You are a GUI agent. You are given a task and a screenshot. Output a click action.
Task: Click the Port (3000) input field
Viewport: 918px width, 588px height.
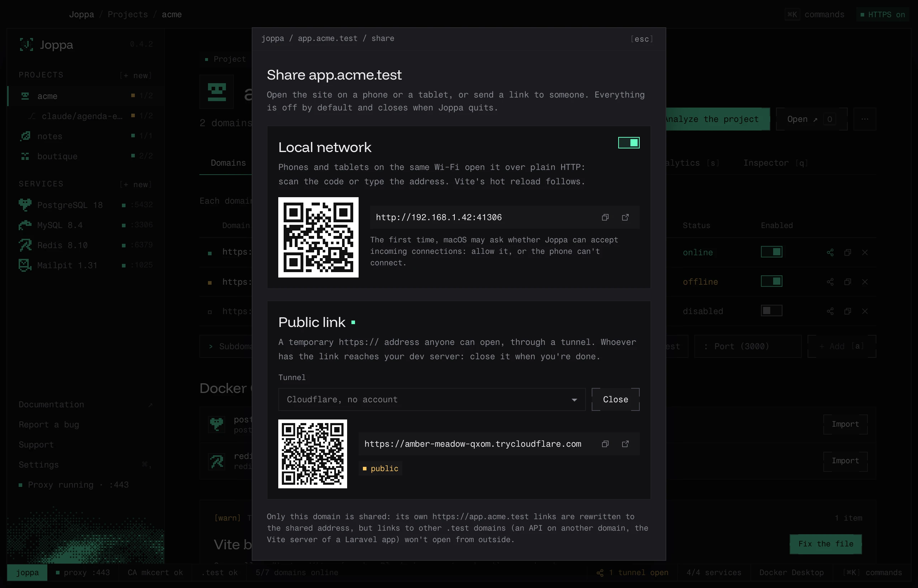[747, 346]
